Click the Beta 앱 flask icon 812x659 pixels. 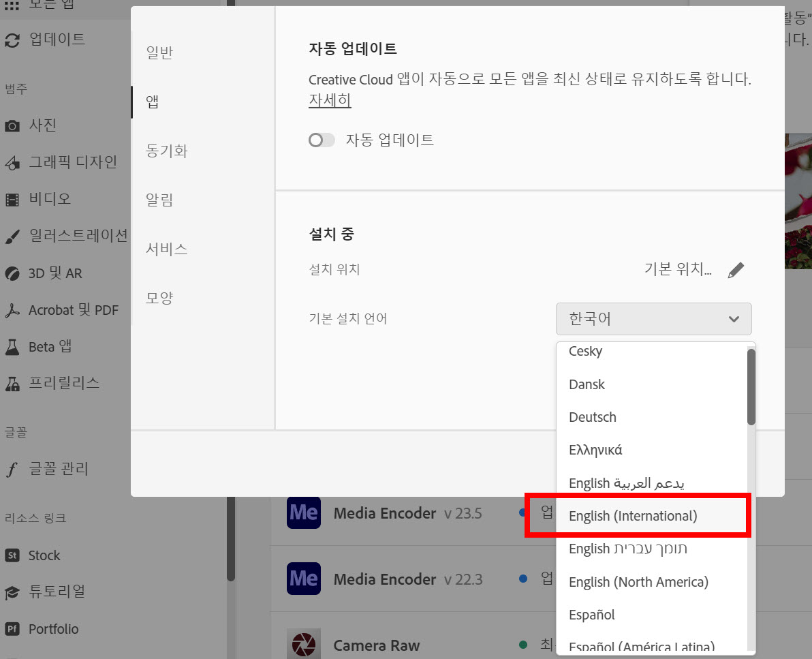click(x=12, y=347)
